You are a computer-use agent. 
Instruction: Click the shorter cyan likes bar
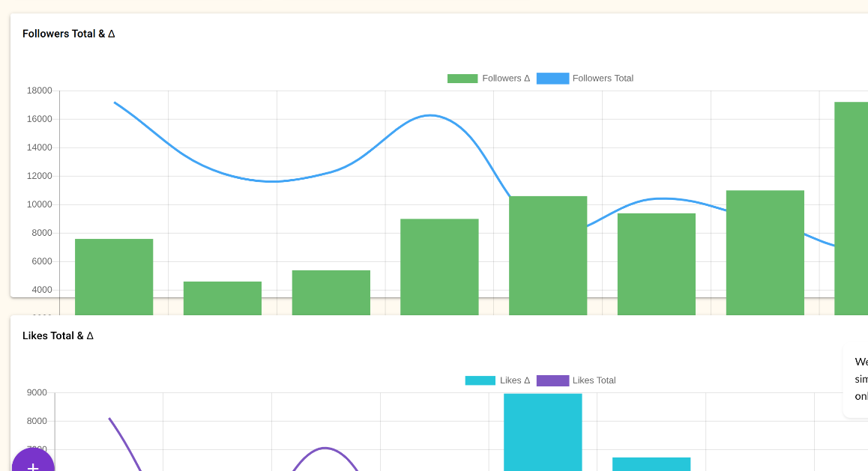(651, 464)
